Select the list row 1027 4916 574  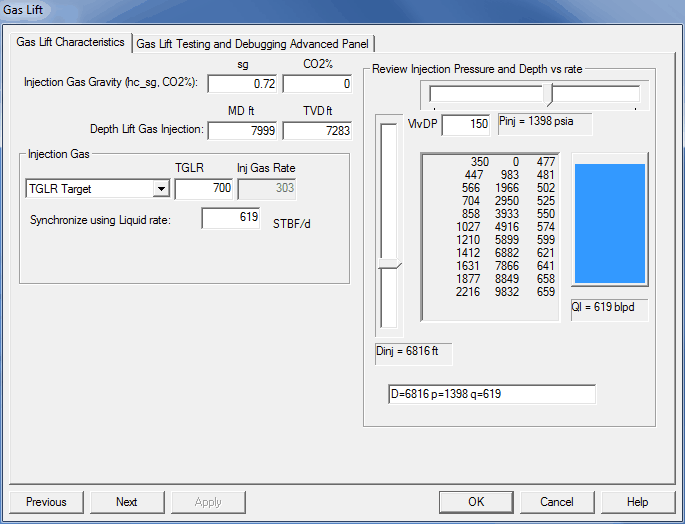pyautogui.click(x=489, y=226)
